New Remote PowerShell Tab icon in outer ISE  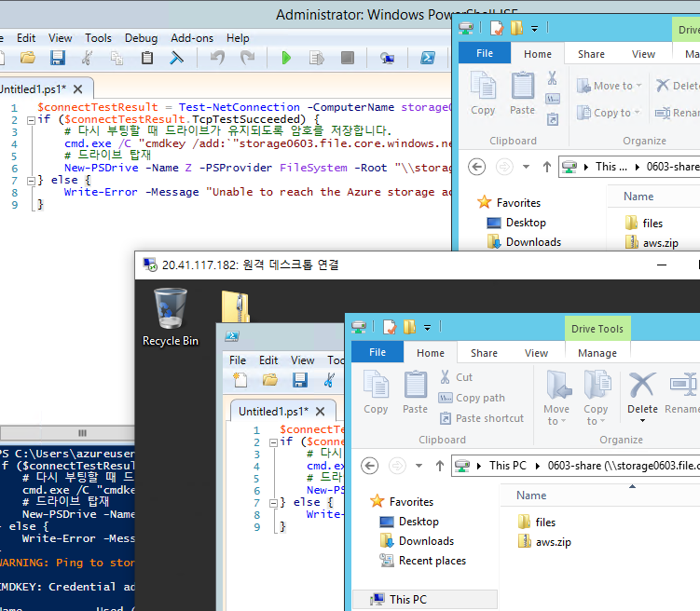pyautogui.click(x=387, y=58)
